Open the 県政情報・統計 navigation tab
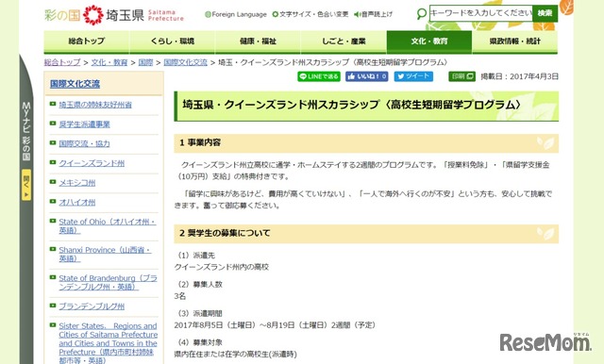Screen dimensions: 604x364 (515, 41)
